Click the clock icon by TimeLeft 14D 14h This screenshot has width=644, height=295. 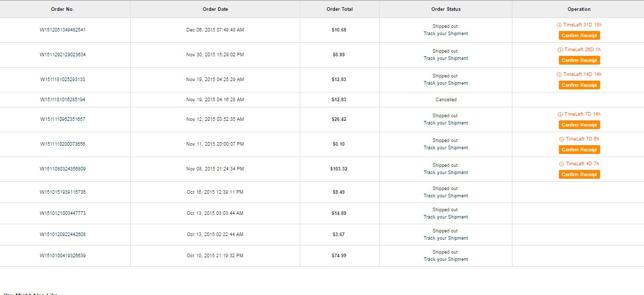(559, 74)
